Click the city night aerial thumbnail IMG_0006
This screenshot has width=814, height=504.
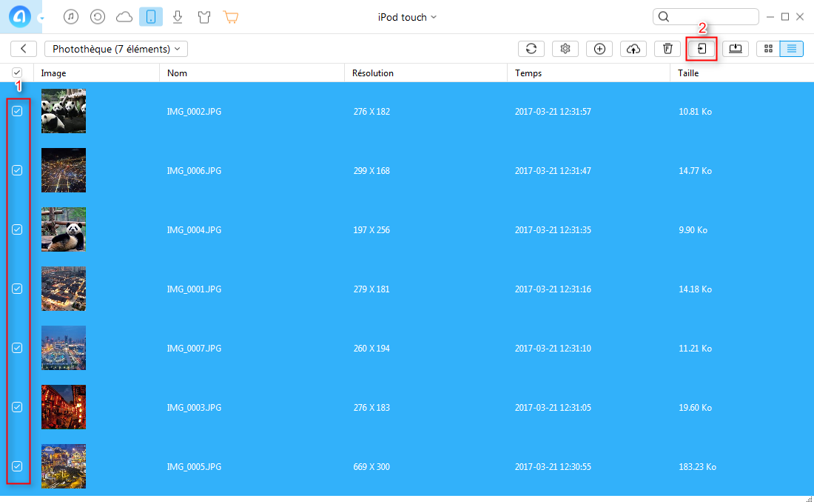tap(64, 170)
